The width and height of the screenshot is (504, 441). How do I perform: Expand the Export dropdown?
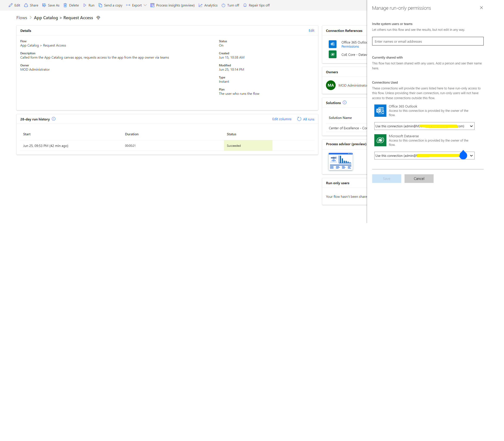[x=146, y=5]
